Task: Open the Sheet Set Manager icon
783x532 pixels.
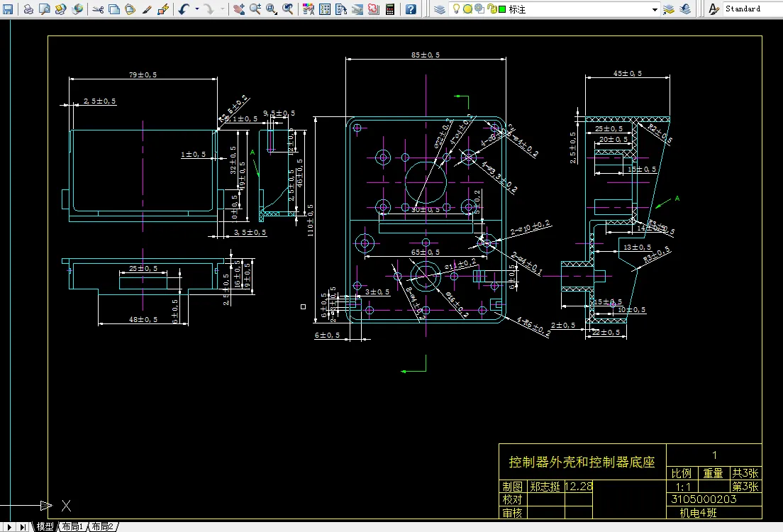Action: coord(357,9)
